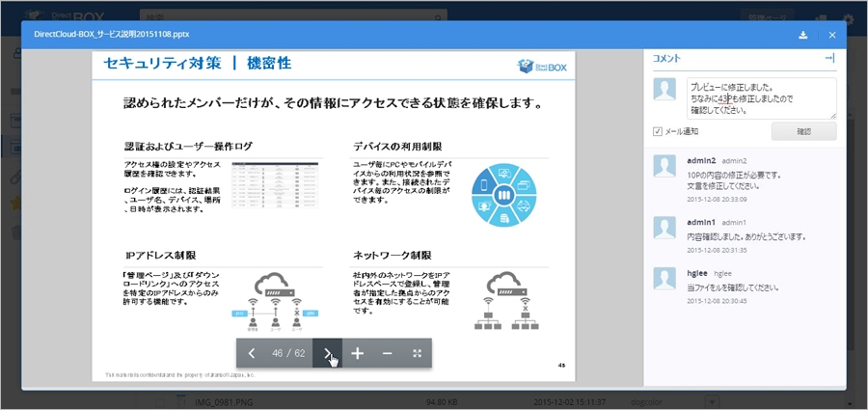
Task: Click timestamp 2015-12-08 20:31:35
Action: [717, 251]
